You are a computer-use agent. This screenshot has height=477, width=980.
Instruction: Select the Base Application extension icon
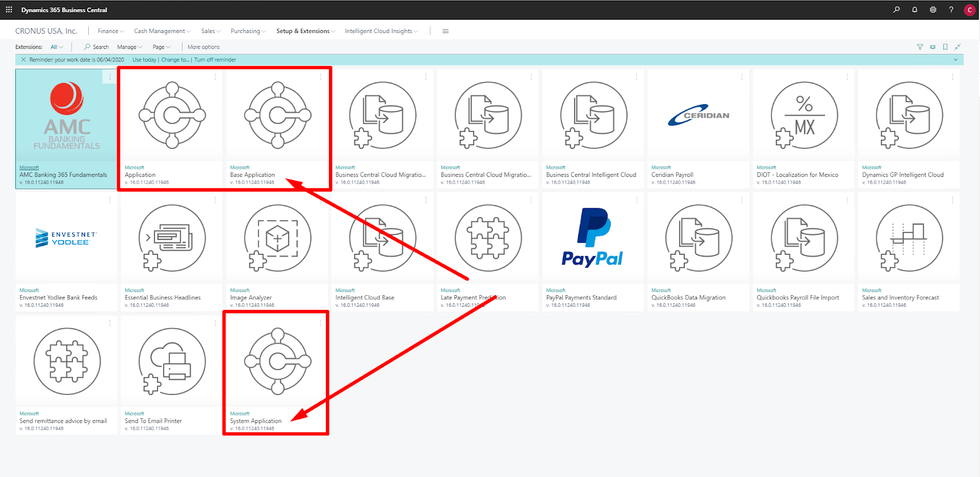(x=277, y=115)
